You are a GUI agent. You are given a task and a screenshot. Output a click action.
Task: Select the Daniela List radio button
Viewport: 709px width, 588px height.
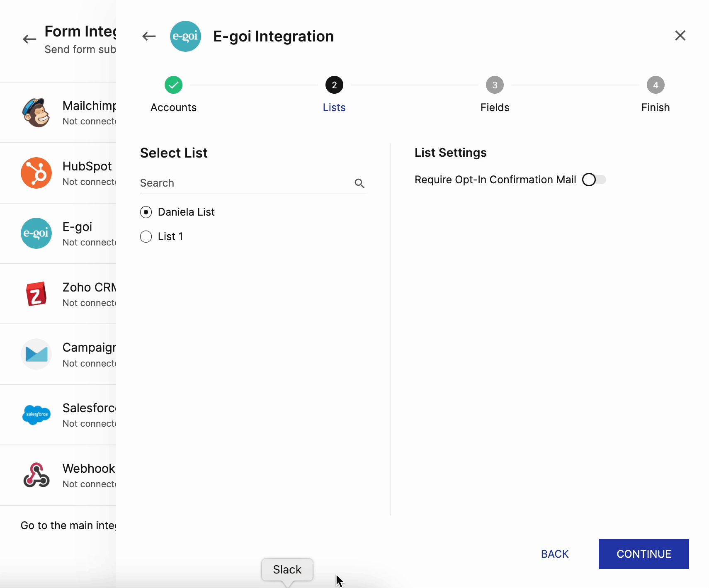click(146, 212)
